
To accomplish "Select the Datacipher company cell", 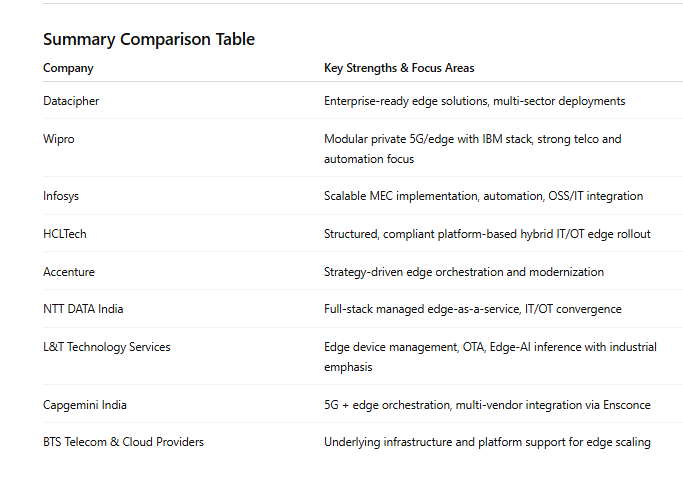I will pyautogui.click(x=71, y=101).
